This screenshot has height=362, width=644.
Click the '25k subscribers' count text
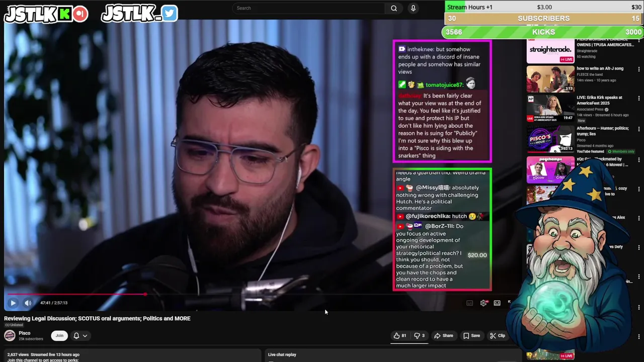pyautogui.click(x=31, y=339)
